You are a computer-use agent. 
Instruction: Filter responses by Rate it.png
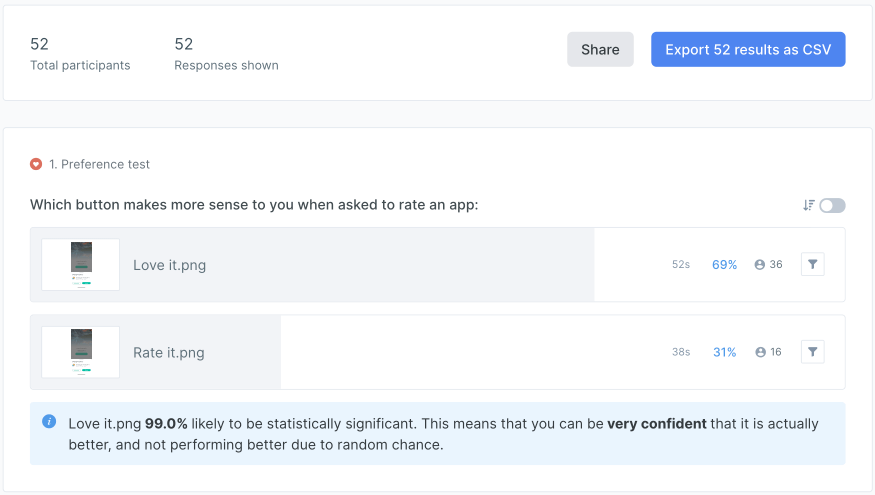[x=813, y=352]
